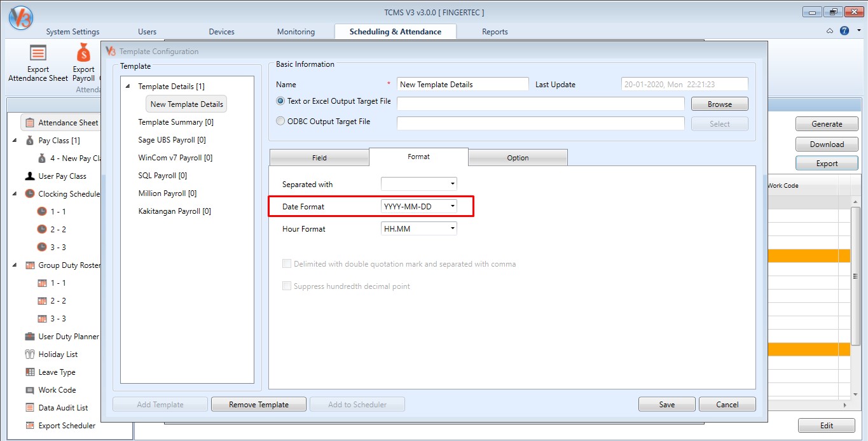Screen dimensions: 868x441
Task: Click the Save button
Action: [x=667, y=404]
